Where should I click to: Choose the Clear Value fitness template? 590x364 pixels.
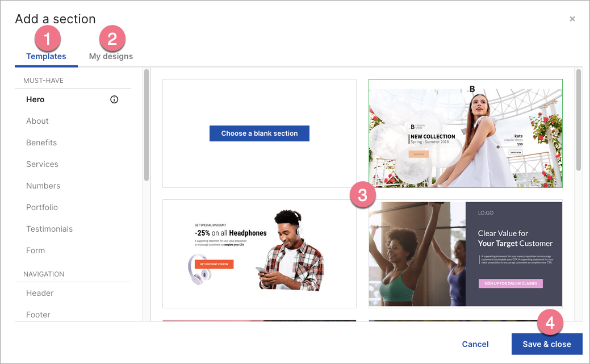[x=465, y=254]
